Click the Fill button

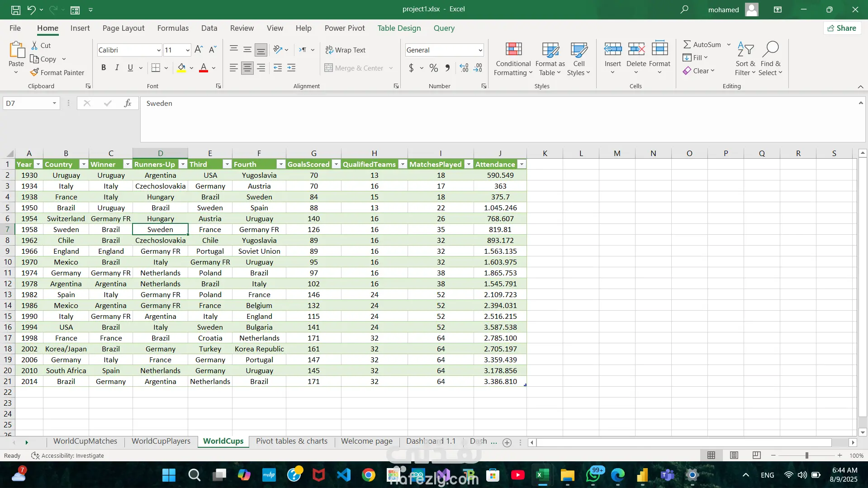click(695, 57)
